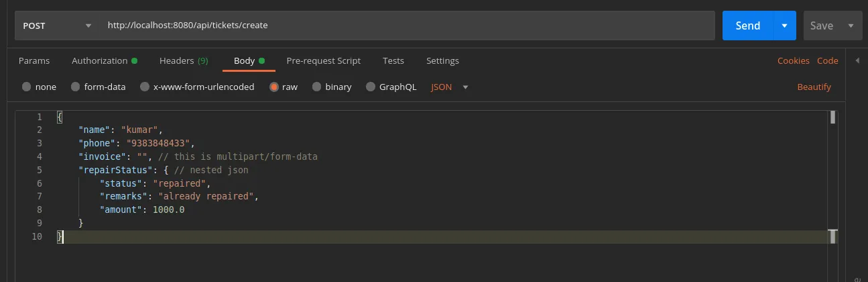Open the Cookies link
This screenshot has height=282, width=868.
793,60
